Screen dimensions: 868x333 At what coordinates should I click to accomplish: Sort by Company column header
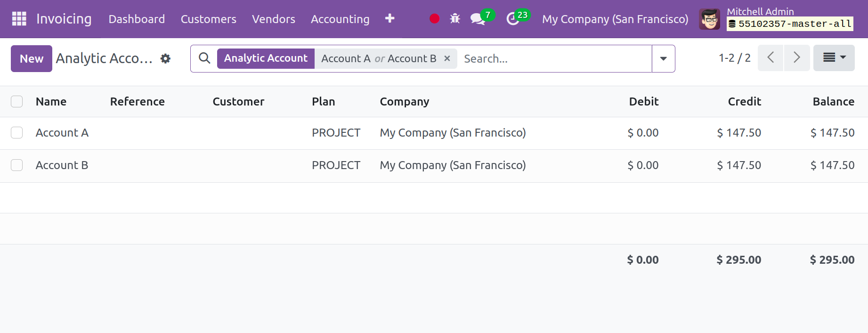point(405,102)
